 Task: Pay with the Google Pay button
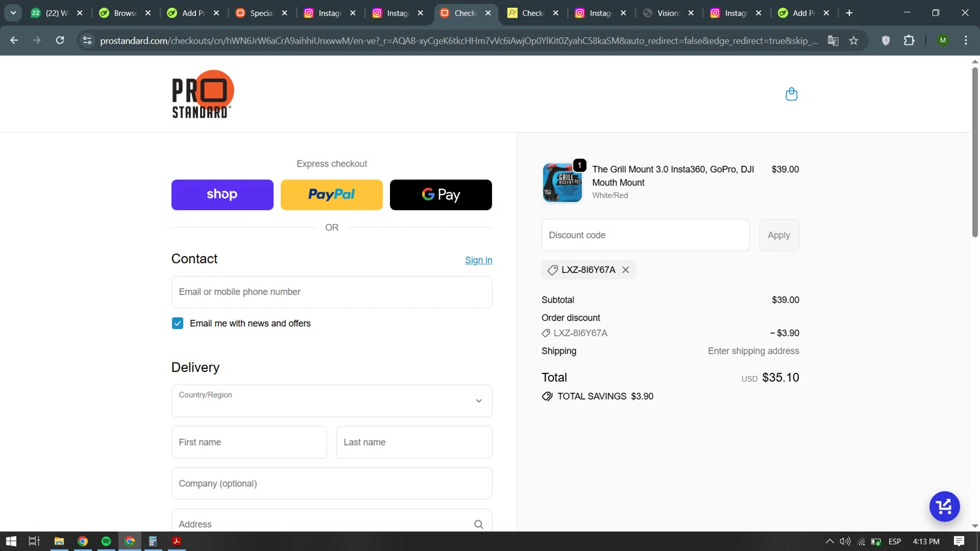point(441,195)
